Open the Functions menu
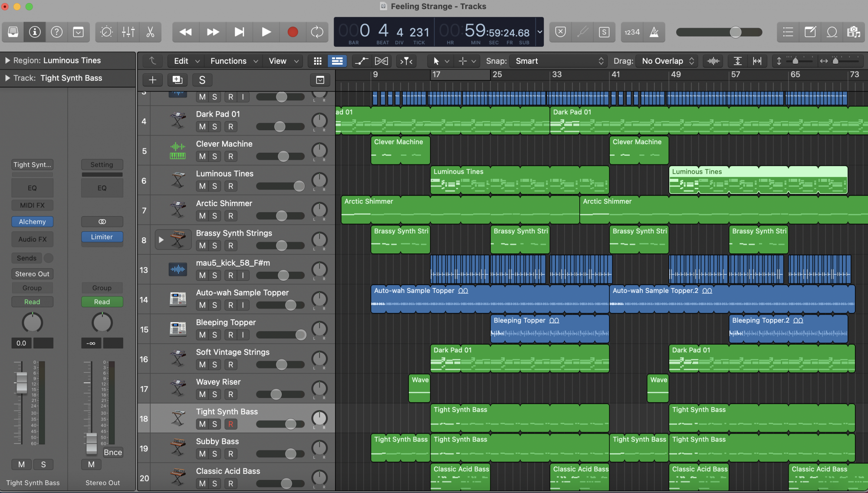Viewport: 868px width, 493px height. click(233, 61)
